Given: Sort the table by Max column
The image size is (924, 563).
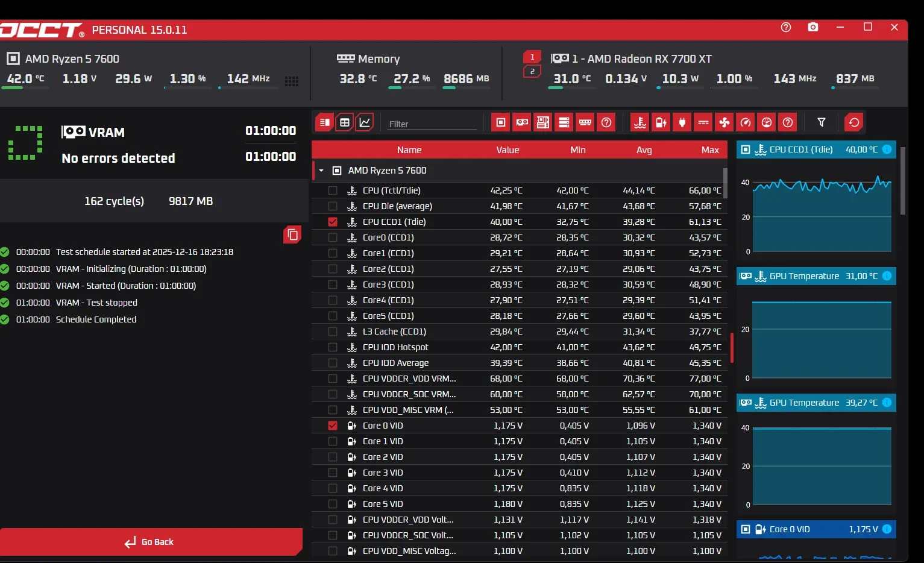Looking at the screenshot, I should click(x=711, y=150).
